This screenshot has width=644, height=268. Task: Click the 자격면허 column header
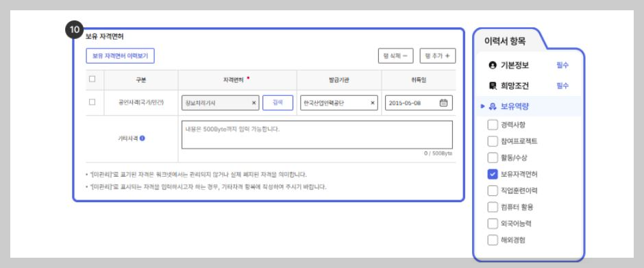[238, 80]
